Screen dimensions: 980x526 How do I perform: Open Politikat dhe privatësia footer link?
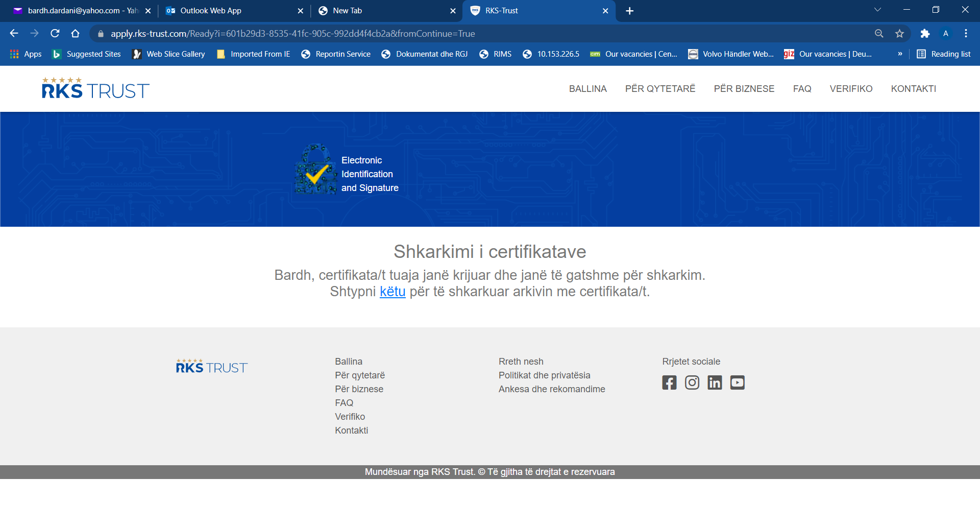click(x=545, y=375)
